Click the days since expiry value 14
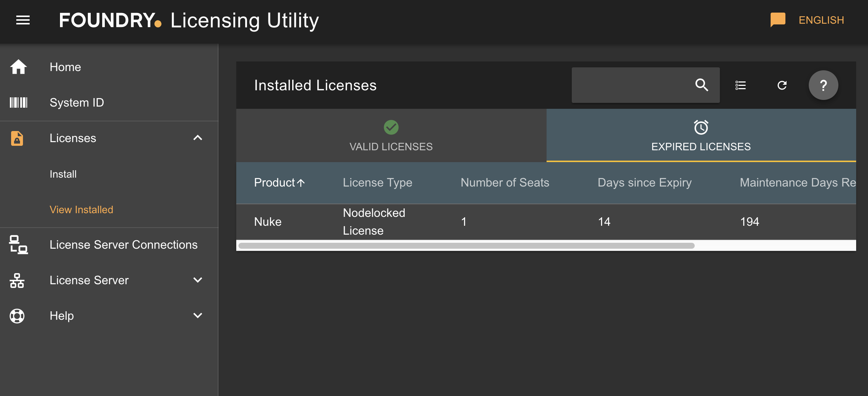The height and width of the screenshot is (396, 868). pyautogui.click(x=604, y=222)
